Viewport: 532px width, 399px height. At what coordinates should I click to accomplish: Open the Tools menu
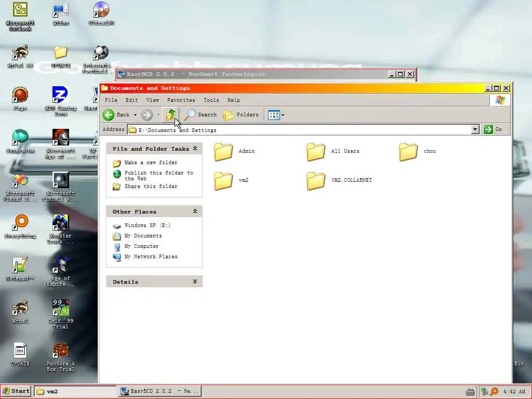(211, 100)
